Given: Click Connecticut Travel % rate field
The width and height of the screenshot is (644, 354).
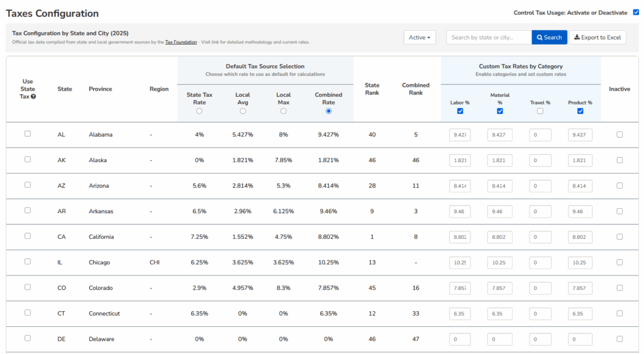Looking at the screenshot, I should point(540,314).
